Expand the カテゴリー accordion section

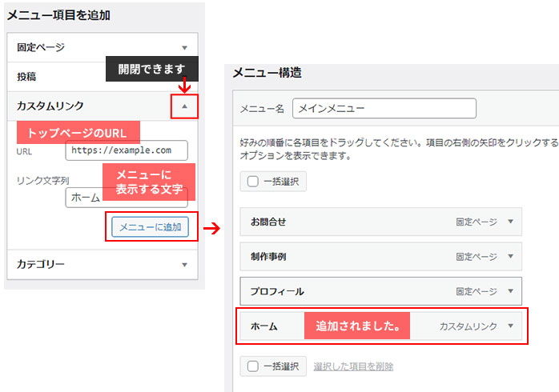[103, 265]
